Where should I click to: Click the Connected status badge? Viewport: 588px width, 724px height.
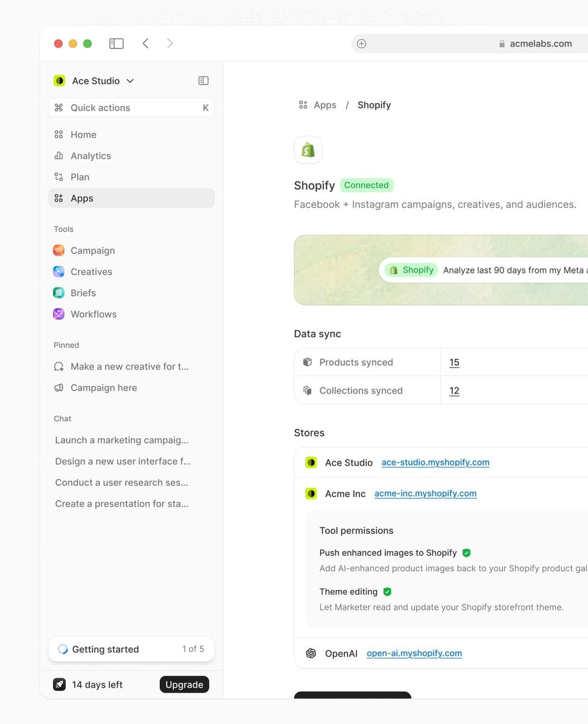click(x=367, y=185)
